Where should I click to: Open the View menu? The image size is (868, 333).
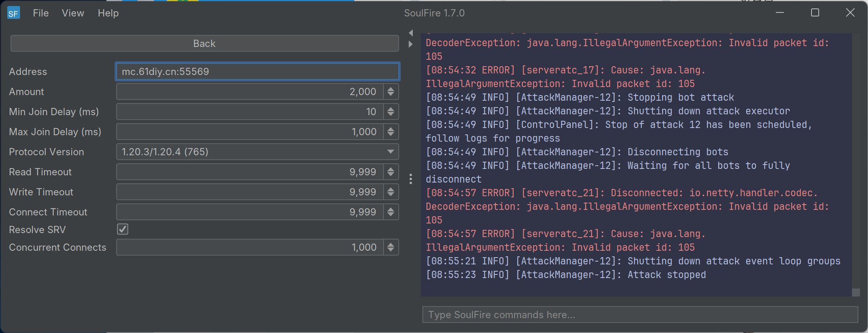(x=73, y=13)
